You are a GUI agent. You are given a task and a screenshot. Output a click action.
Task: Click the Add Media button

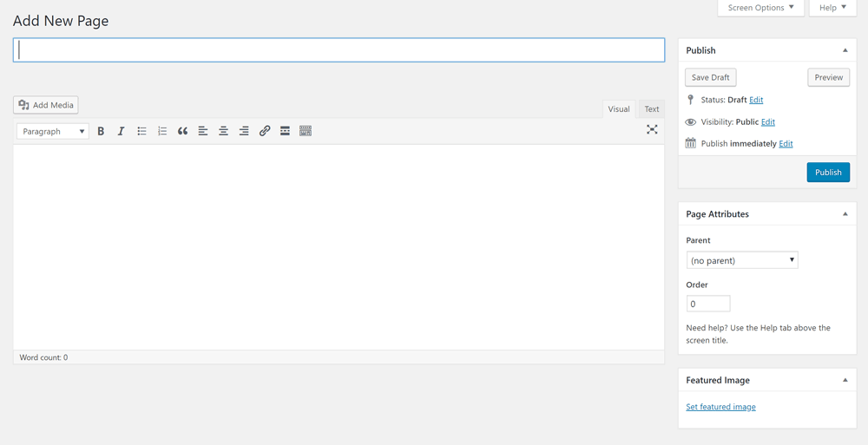pos(46,105)
